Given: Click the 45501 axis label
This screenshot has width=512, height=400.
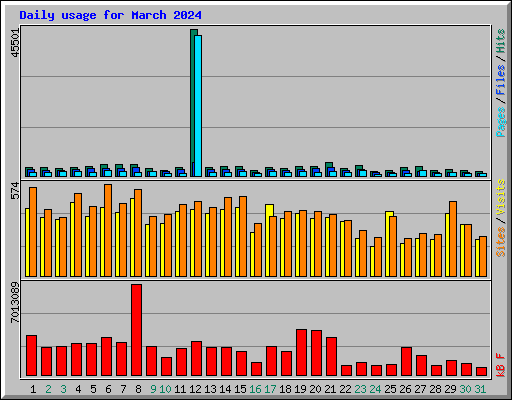Looking at the screenshot, I should 15,43.
